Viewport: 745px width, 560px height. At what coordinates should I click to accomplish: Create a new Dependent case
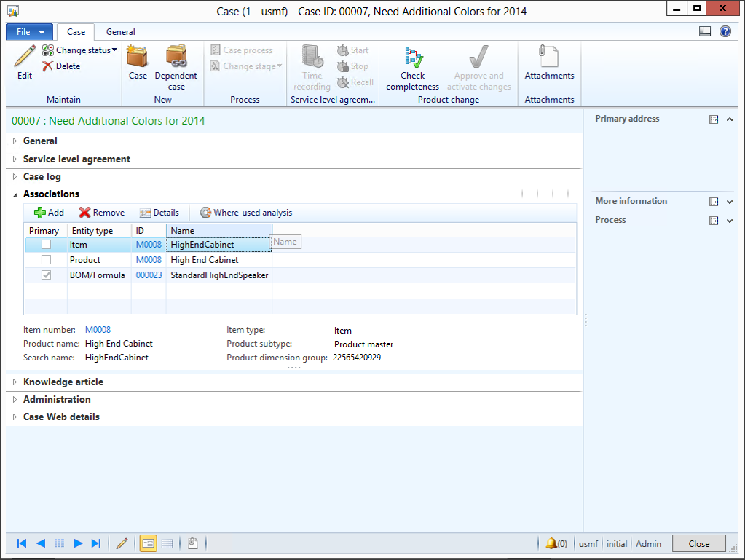pyautogui.click(x=176, y=58)
